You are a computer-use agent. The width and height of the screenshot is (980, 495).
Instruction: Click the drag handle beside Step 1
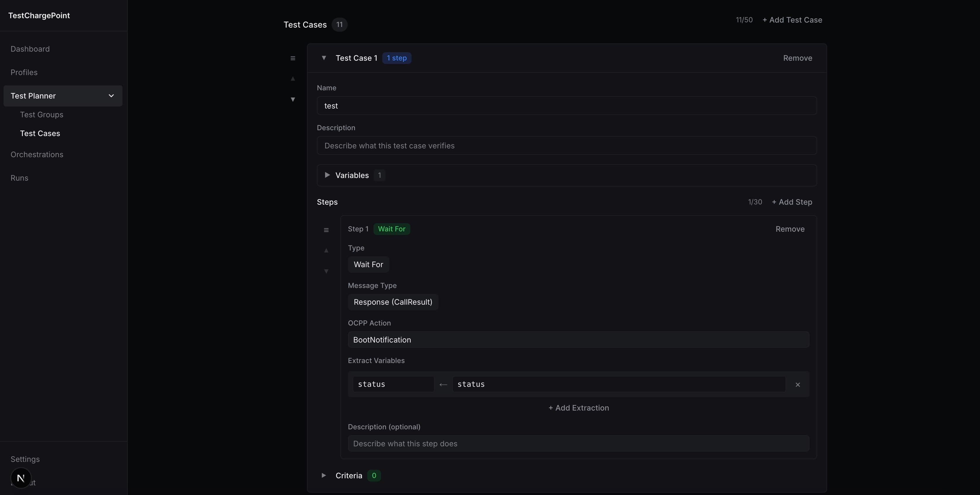(326, 230)
